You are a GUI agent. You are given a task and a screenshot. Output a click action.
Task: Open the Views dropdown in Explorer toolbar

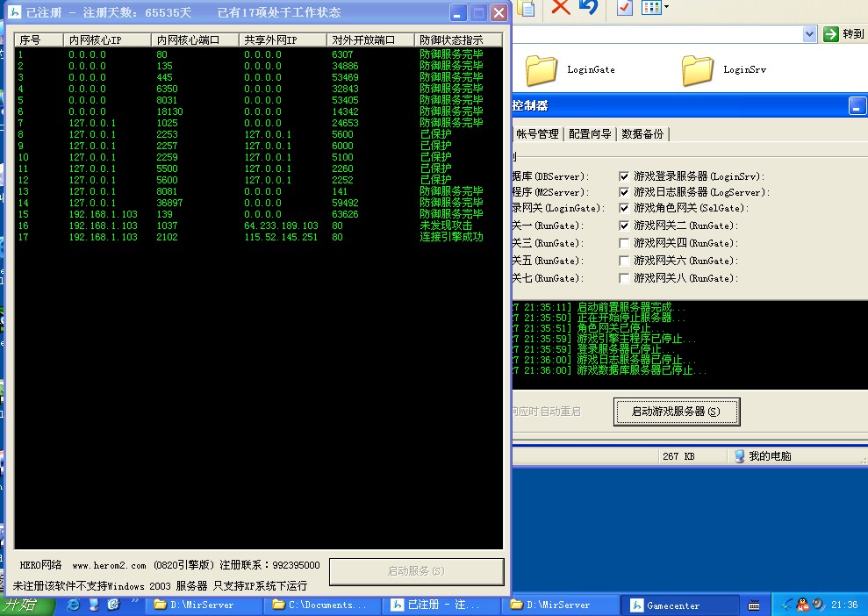click(666, 8)
